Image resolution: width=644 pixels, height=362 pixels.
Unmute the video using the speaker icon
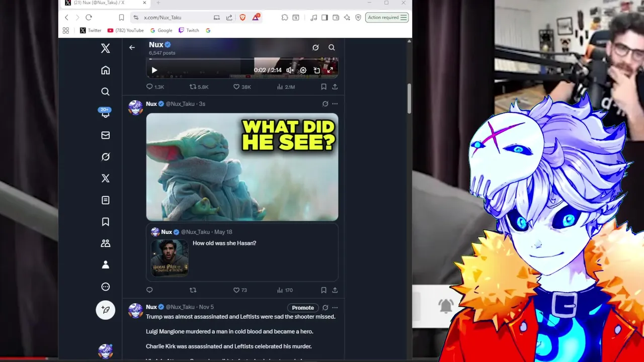point(290,70)
